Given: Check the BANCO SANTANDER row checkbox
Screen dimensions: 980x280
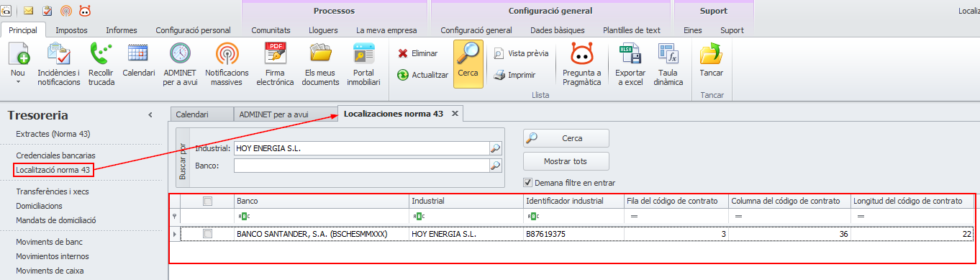Looking at the screenshot, I should [208, 234].
